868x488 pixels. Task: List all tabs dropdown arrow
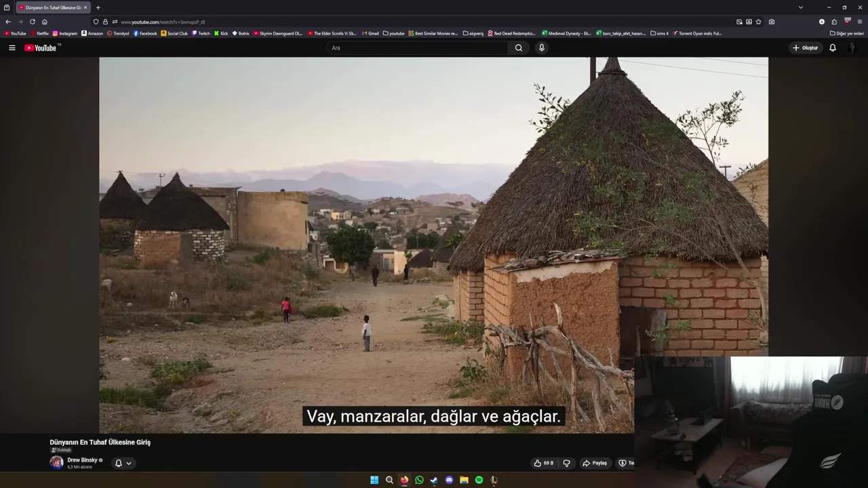(801, 7)
